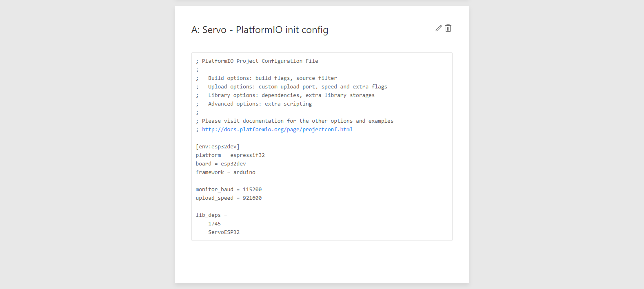
Task: Click the 'PlatformIO Project Configuration File' comment
Action: (260, 61)
